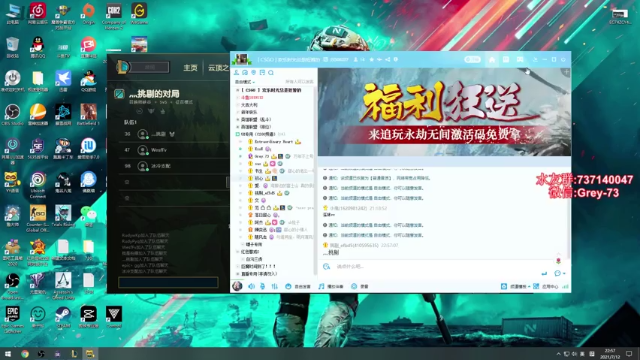The height and width of the screenshot is (360, 640).
Task: Select the level 36 player row in lobby
Action: tap(173, 134)
